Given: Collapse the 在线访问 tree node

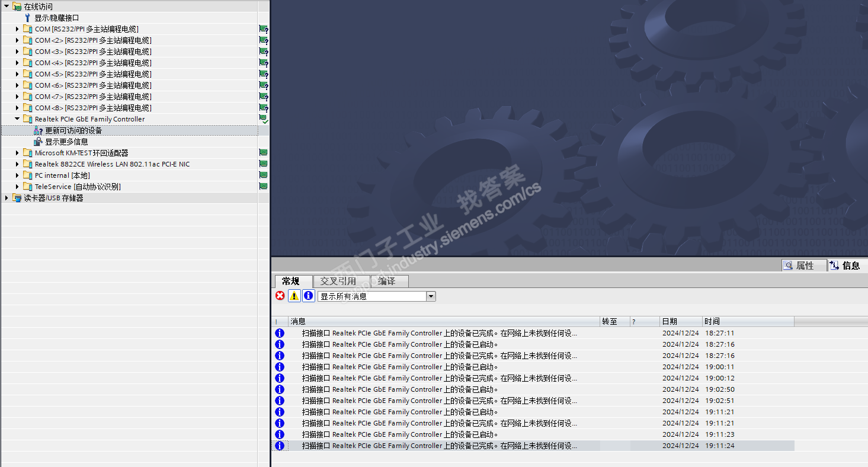Looking at the screenshot, I should [x=7, y=7].
